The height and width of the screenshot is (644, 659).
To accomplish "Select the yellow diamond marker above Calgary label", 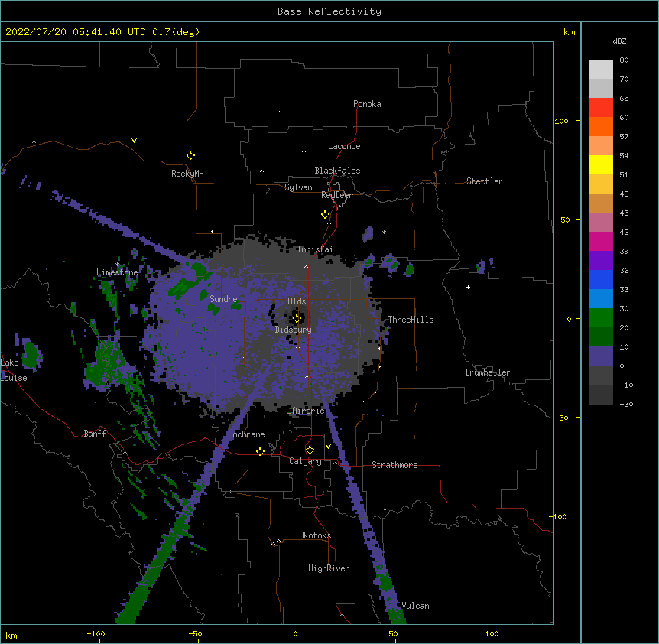I will pos(310,450).
